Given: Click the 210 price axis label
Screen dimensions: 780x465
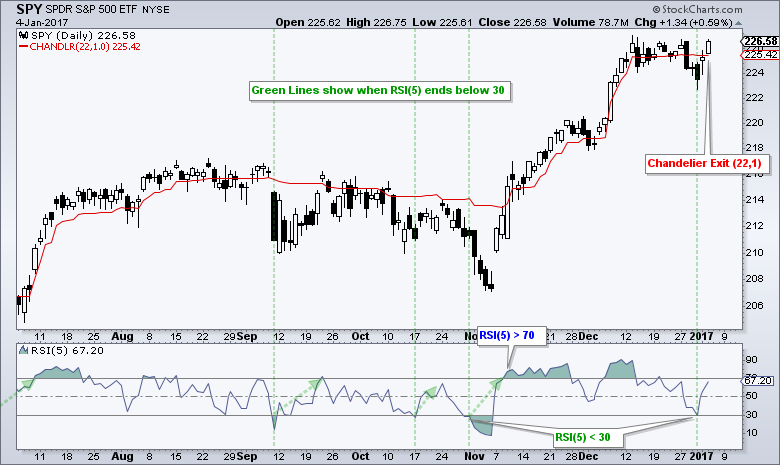Looking at the screenshot, I should point(755,253).
